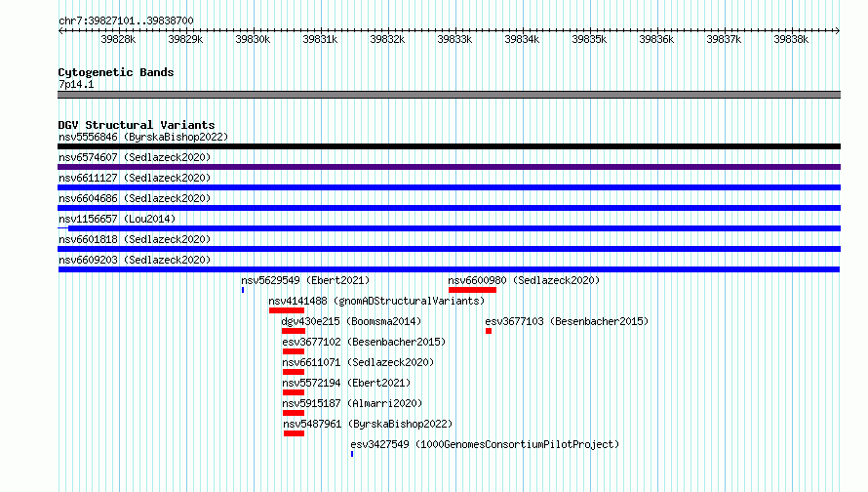
Task: Click the 39832k ruler position
Action: pos(387,39)
